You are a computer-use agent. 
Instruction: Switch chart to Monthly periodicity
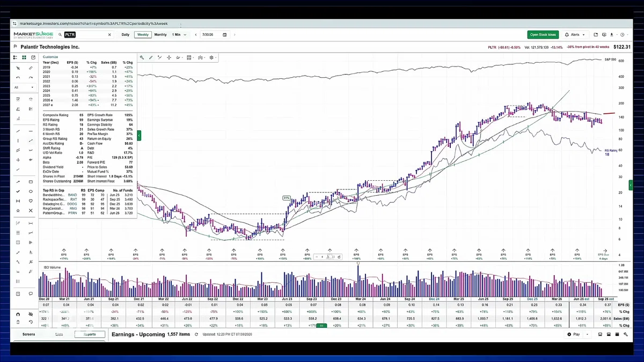[x=160, y=34]
